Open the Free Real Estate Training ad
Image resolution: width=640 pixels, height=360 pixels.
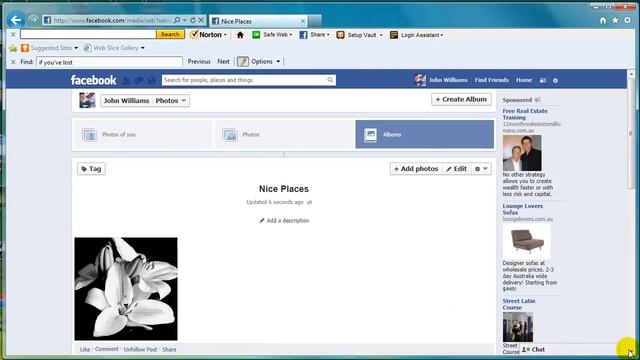click(x=525, y=114)
